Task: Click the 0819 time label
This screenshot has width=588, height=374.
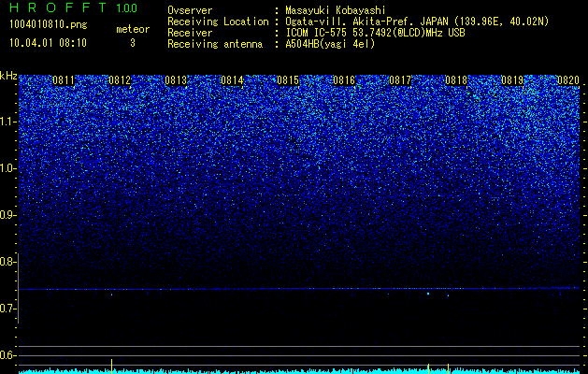Action: (512, 80)
